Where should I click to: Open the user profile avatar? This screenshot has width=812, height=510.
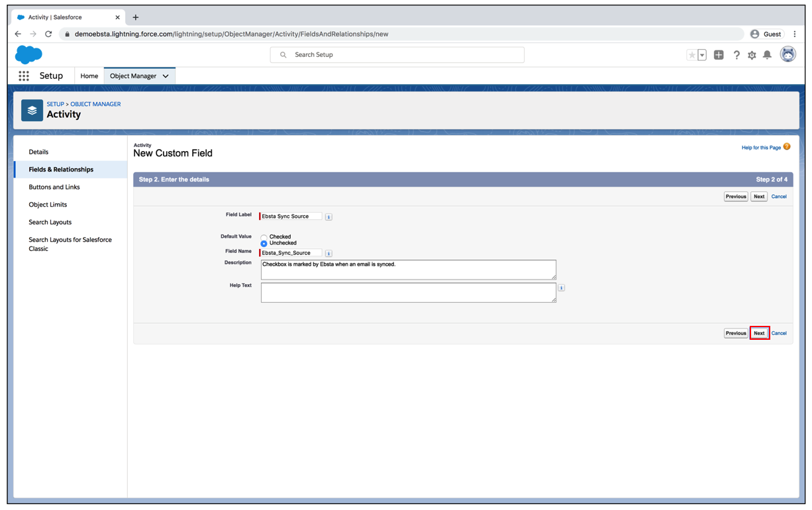(787, 55)
